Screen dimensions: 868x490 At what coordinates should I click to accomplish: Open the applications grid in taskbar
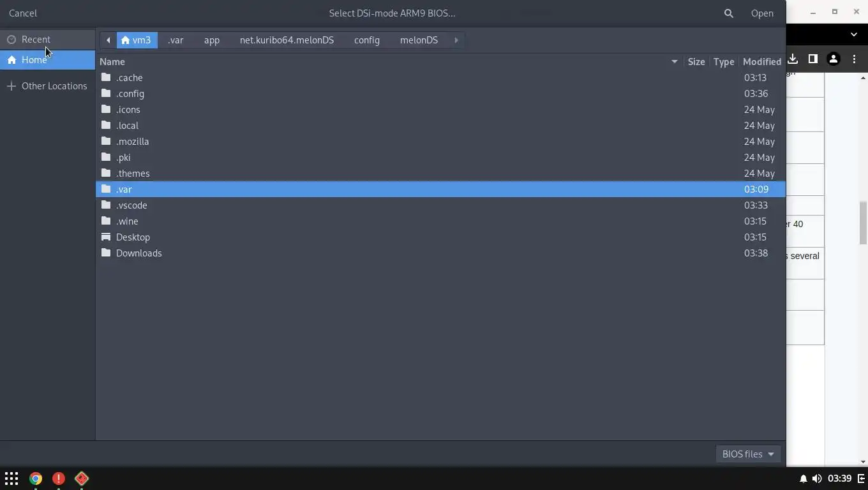(11, 479)
